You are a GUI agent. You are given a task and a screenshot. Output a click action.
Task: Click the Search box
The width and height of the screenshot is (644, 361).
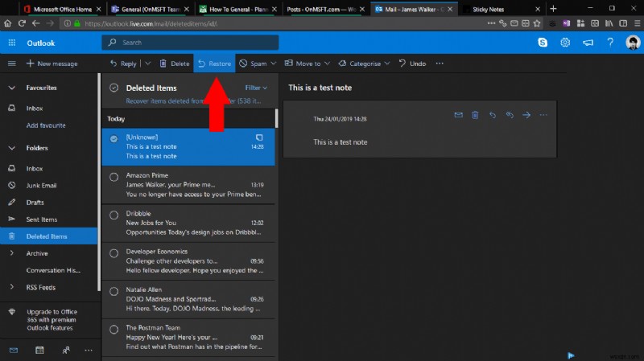[x=190, y=43]
